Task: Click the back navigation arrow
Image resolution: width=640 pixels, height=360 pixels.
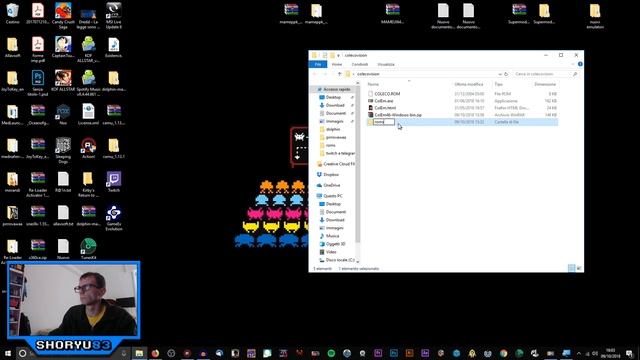Action: click(315, 74)
